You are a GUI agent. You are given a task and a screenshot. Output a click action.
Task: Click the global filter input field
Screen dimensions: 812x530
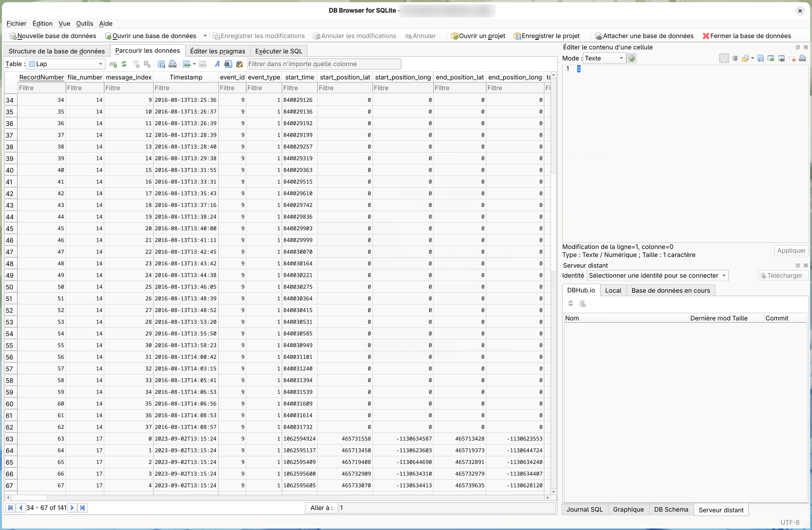click(x=324, y=64)
